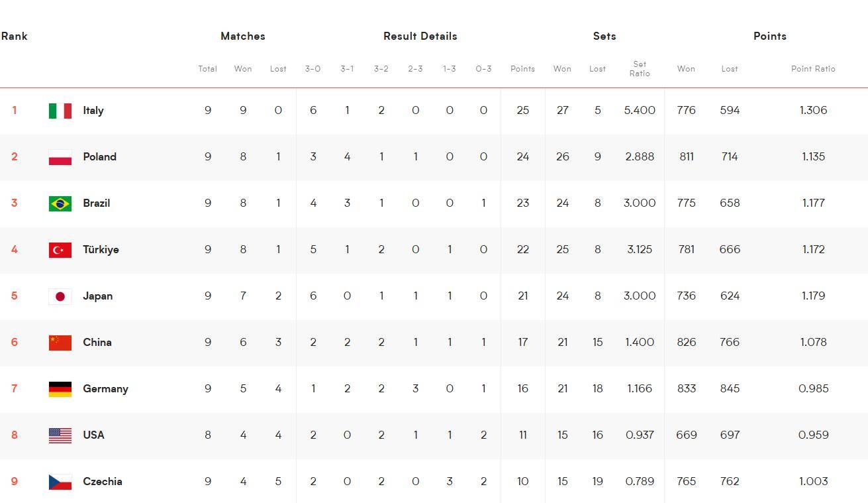
Task: Click the Point Ratio column header
Action: point(813,69)
